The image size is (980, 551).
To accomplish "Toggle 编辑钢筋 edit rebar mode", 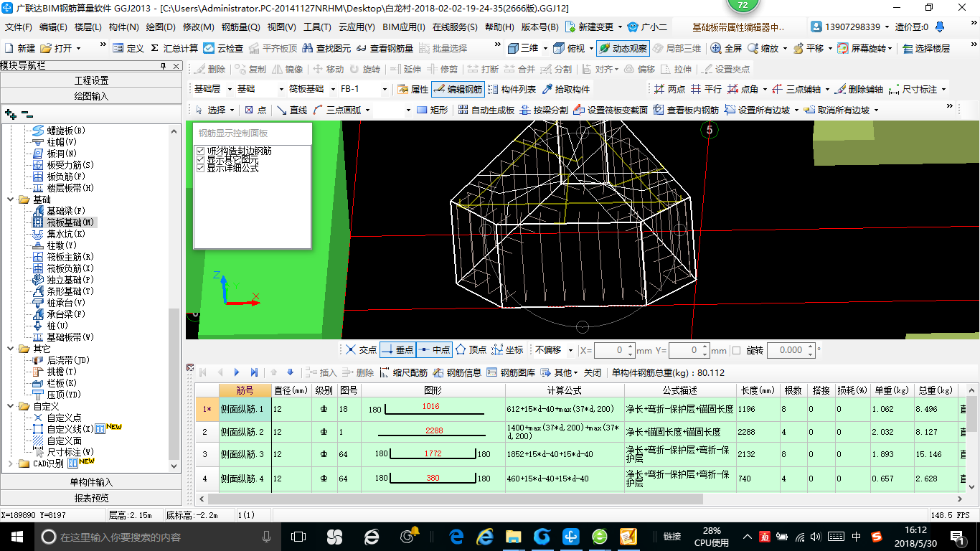I will click(x=458, y=90).
